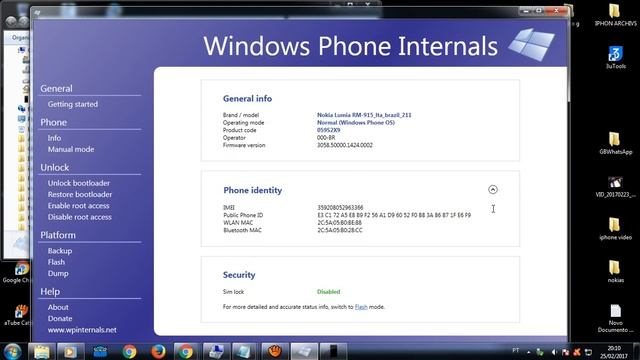Open the Donate page
The image size is (640, 360).
tap(60, 318)
